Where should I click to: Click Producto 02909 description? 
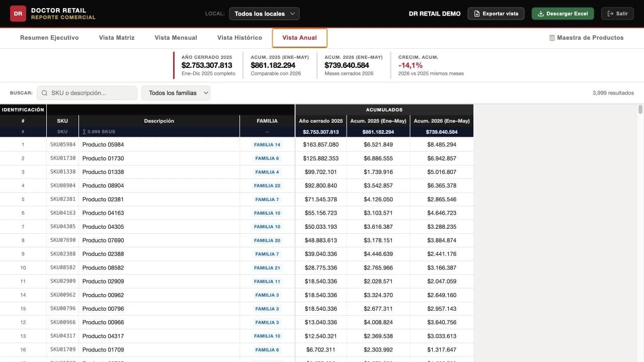(x=103, y=282)
